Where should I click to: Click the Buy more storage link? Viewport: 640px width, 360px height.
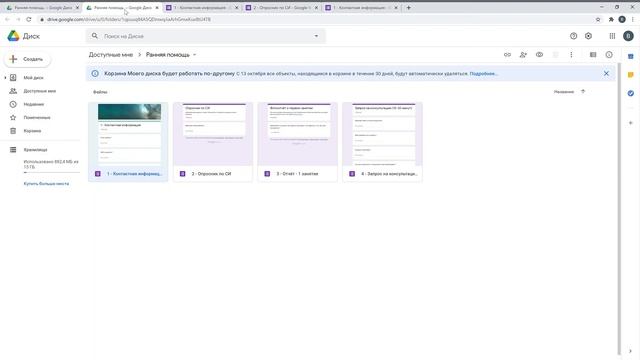pyautogui.click(x=46, y=184)
